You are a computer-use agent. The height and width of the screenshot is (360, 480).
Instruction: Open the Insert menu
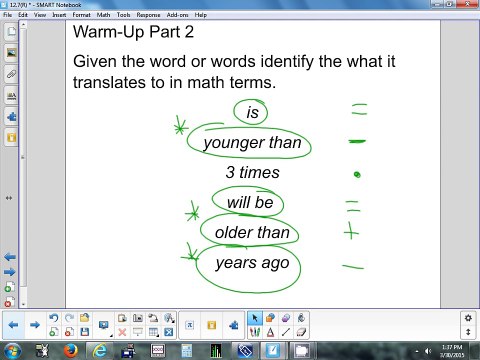tap(59, 15)
